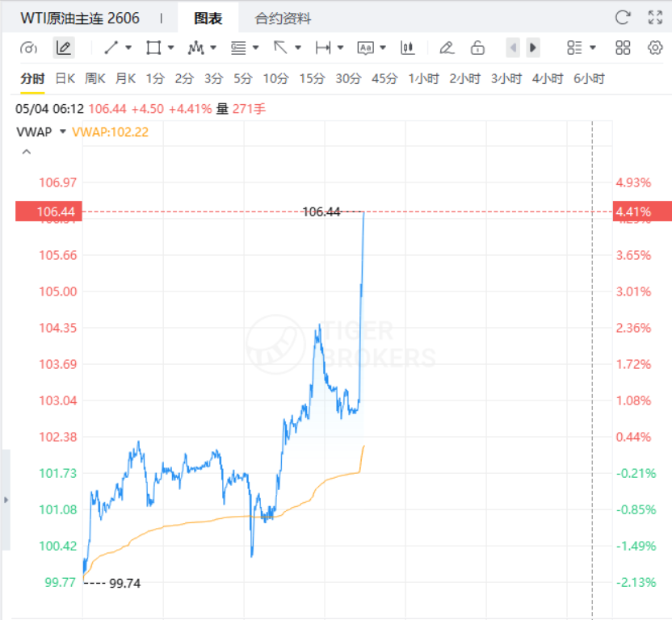The image size is (672, 620).
Task: Click the red 4.41% percent label
Action: 642,212
